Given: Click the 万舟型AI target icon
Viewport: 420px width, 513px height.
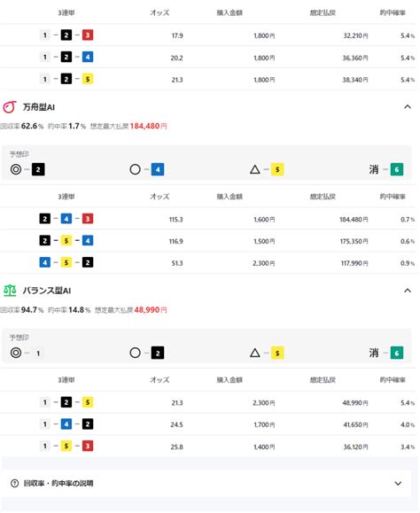Looking at the screenshot, I should [x=10, y=107].
